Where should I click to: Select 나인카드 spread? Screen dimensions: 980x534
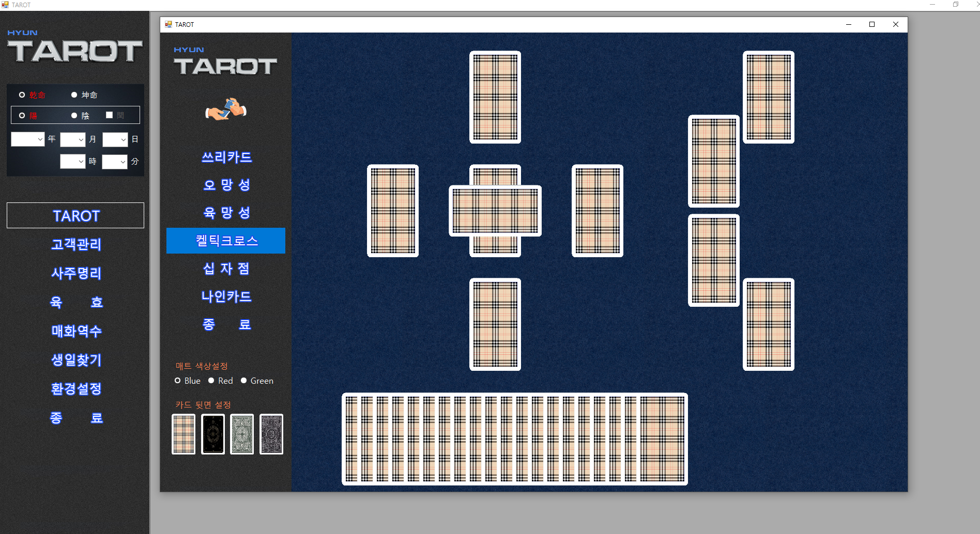click(226, 296)
